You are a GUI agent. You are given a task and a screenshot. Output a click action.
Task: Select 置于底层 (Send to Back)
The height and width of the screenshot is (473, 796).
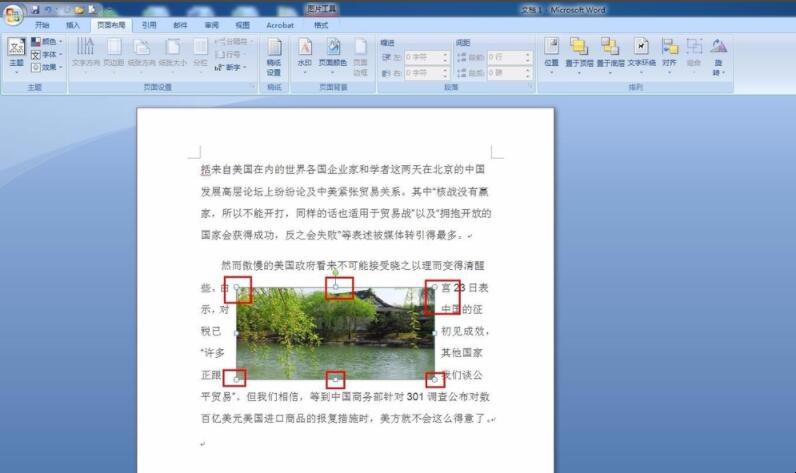[x=610, y=52]
